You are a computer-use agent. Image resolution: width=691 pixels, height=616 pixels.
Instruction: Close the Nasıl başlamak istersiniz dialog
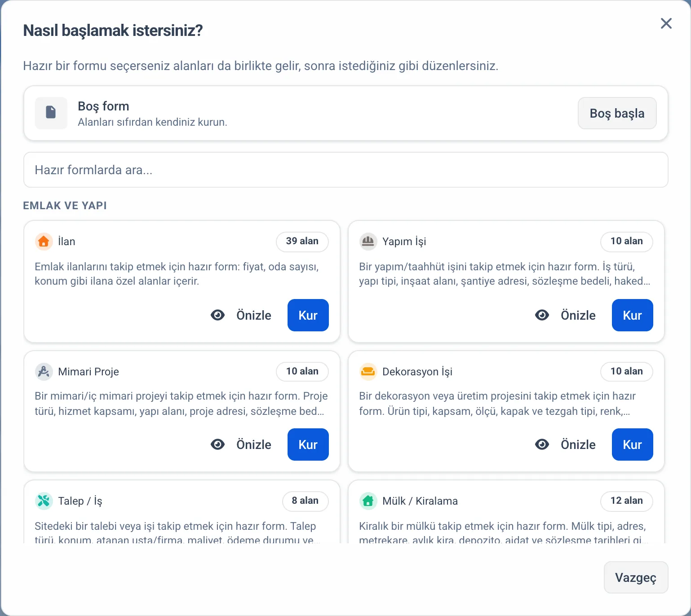tap(666, 23)
